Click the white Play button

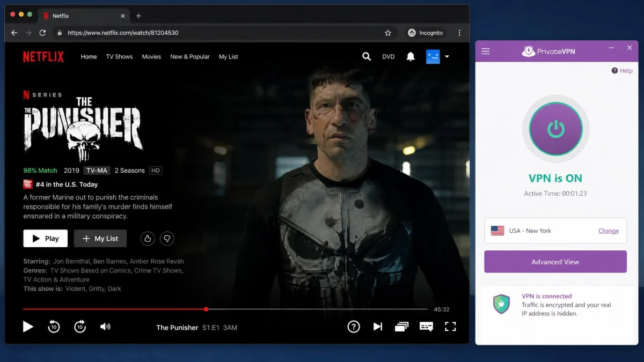click(x=46, y=239)
